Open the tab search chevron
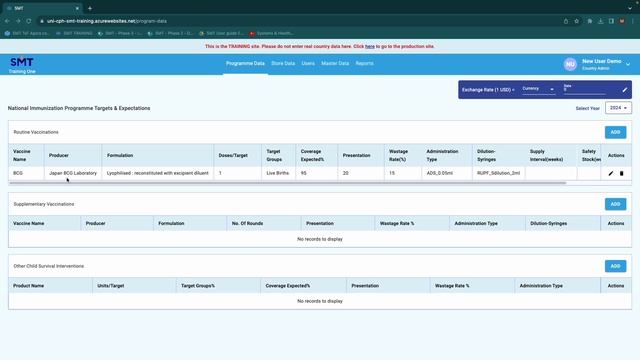640x360 pixels. (630, 8)
